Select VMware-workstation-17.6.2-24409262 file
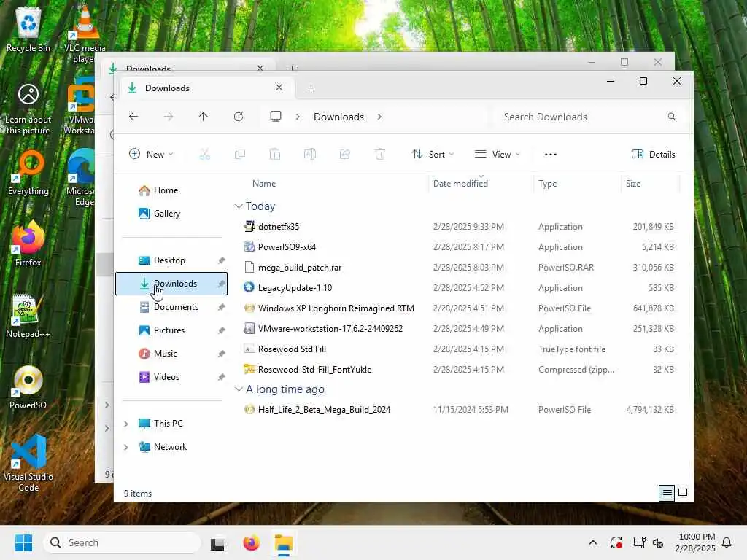 pyautogui.click(x=330, y=329)
